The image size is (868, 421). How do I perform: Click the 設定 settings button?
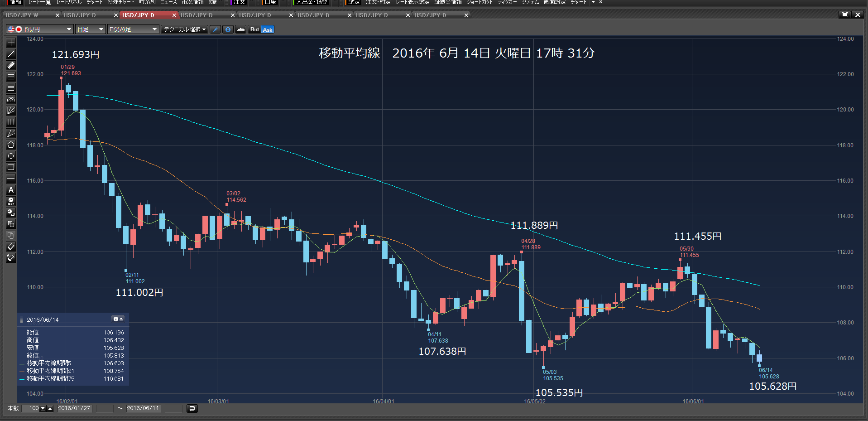pos(353,2)
